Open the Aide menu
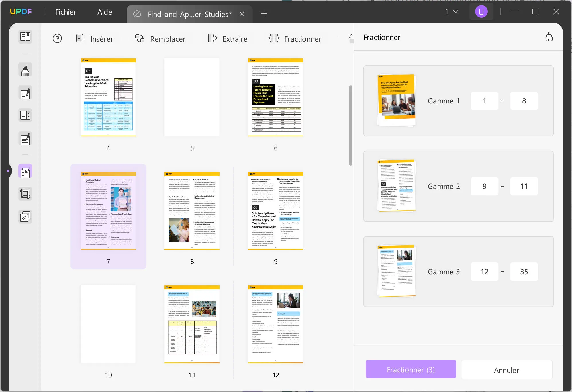 tap(105, 12)
